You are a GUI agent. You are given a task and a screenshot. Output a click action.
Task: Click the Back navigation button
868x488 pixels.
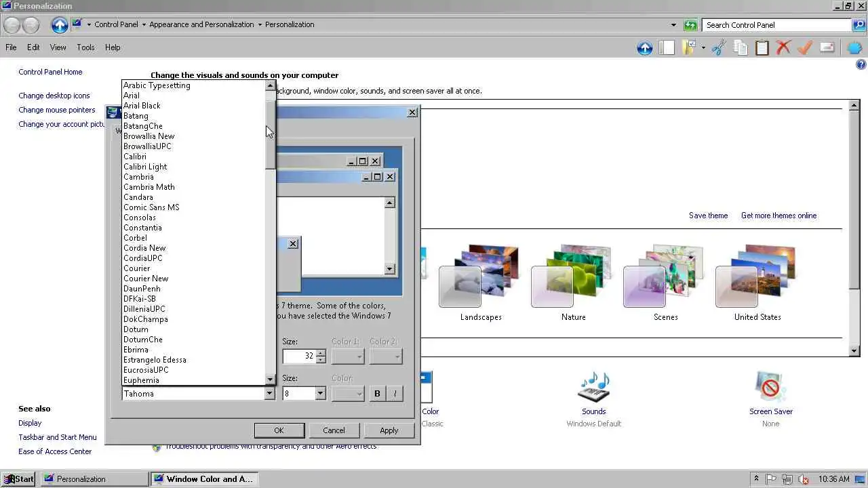(x=12, y=25)
